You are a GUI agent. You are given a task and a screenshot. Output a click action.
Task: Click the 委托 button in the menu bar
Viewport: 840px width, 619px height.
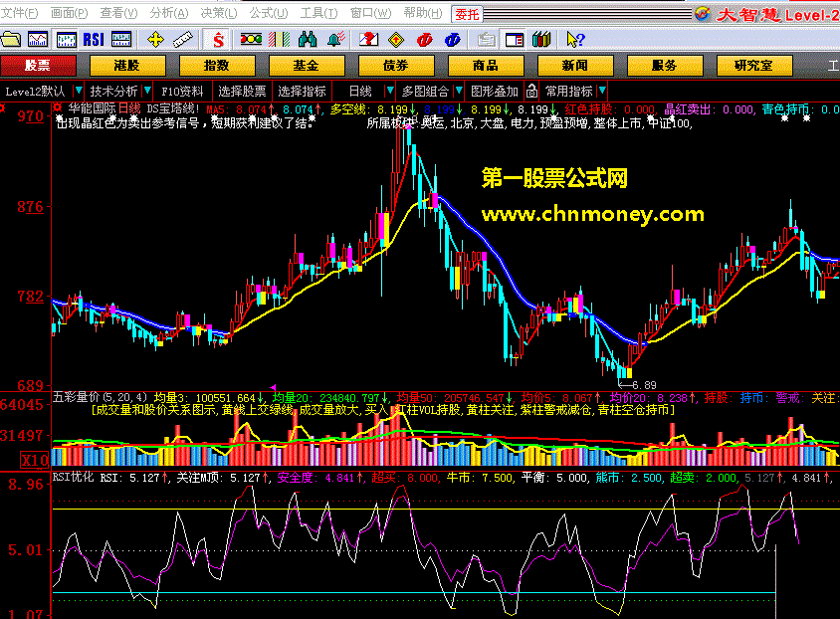click(467, 14)
